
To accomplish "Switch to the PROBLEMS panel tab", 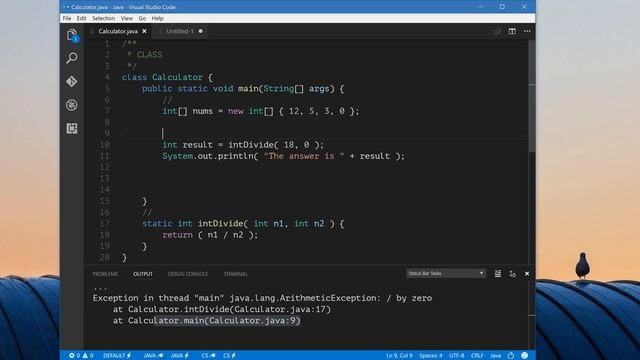I will click(x=105, y=274).
